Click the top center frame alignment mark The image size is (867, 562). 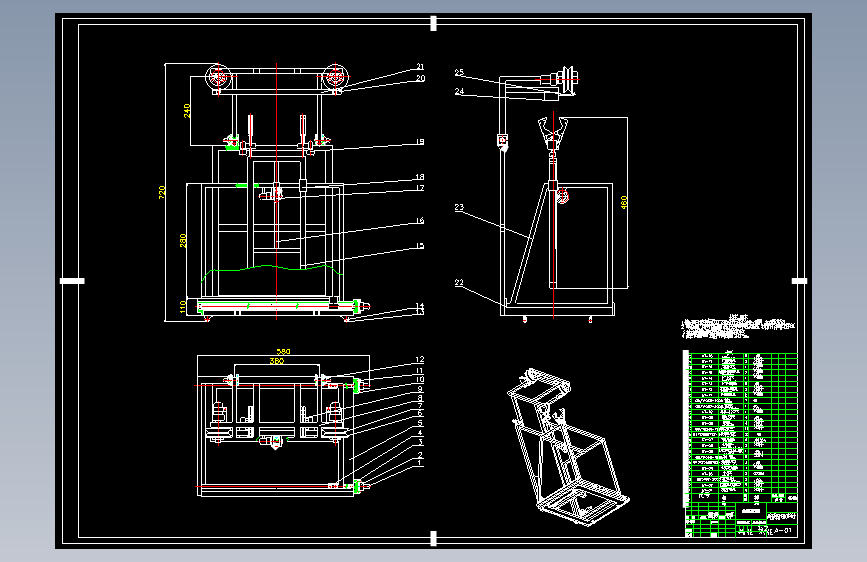click(434, 23)
